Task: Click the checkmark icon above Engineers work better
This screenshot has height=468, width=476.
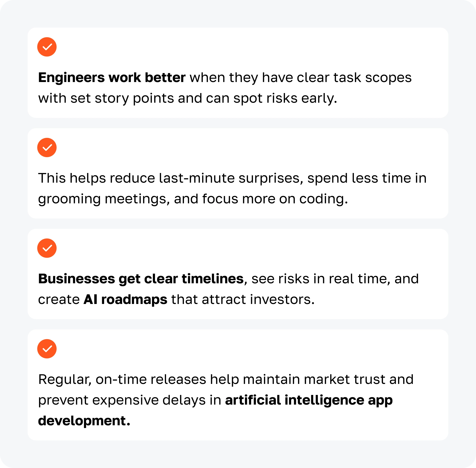Action: click(x=47, y=47)
